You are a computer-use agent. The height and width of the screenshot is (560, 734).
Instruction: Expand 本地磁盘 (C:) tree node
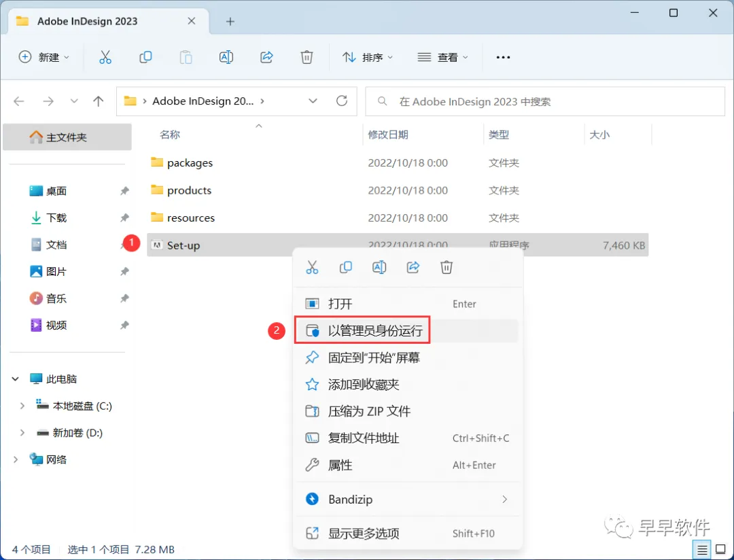[22, 406]
